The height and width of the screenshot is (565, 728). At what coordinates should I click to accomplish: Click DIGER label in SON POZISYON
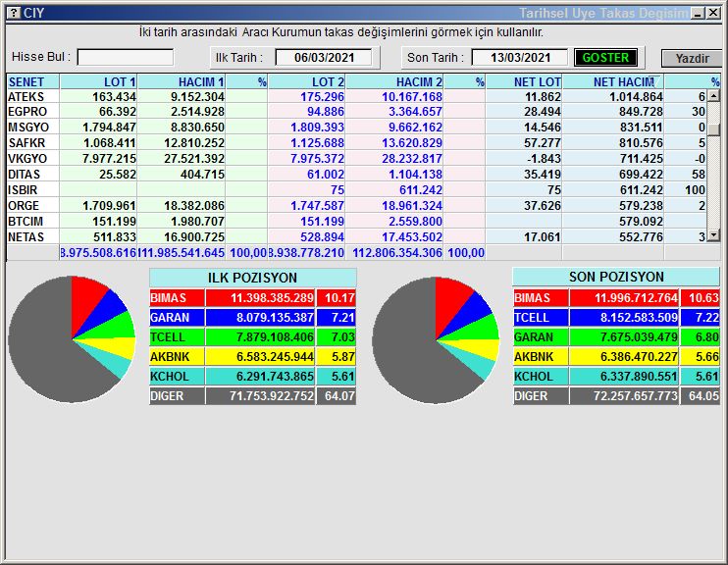[541, 396]
